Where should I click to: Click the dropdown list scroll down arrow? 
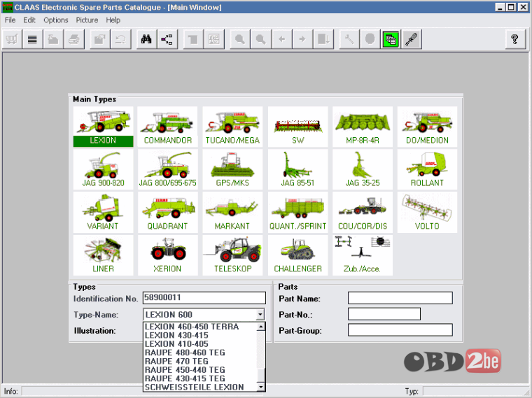[260, 387]
